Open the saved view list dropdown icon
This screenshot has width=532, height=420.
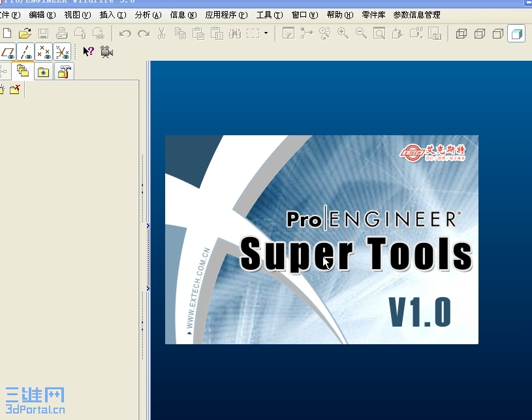[416, 33]
